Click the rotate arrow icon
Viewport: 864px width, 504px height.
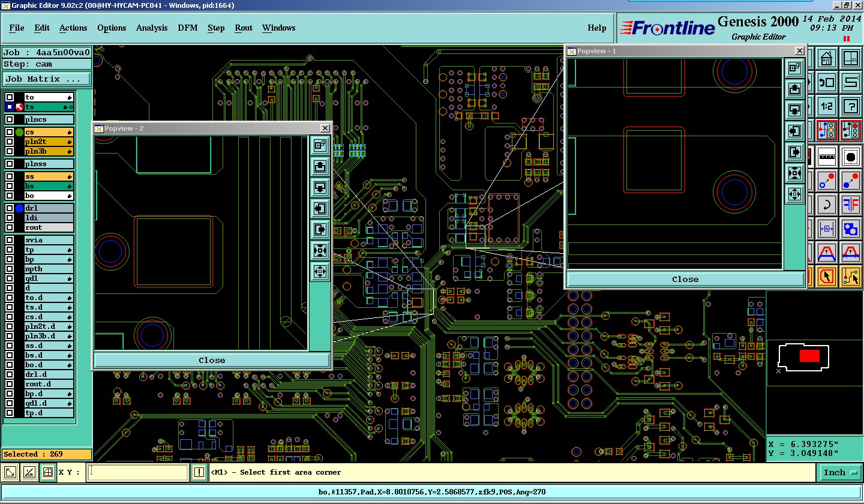point(827,204)
